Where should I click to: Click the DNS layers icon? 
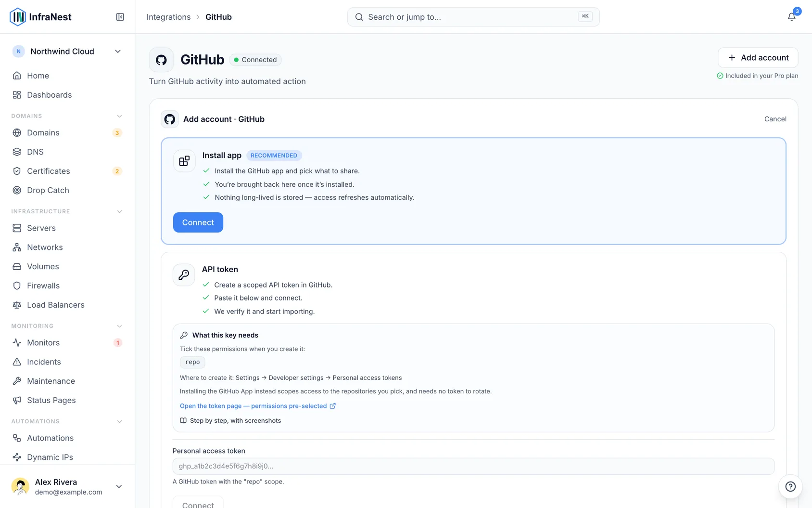pyautogui.click(x=17, y=152)
